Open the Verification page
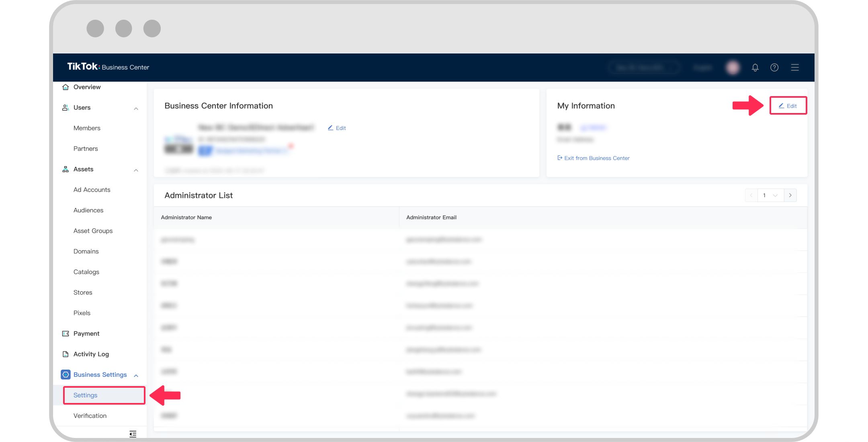Image resolution: width=868 pixels, height=442 pixels. click(90, 415)
